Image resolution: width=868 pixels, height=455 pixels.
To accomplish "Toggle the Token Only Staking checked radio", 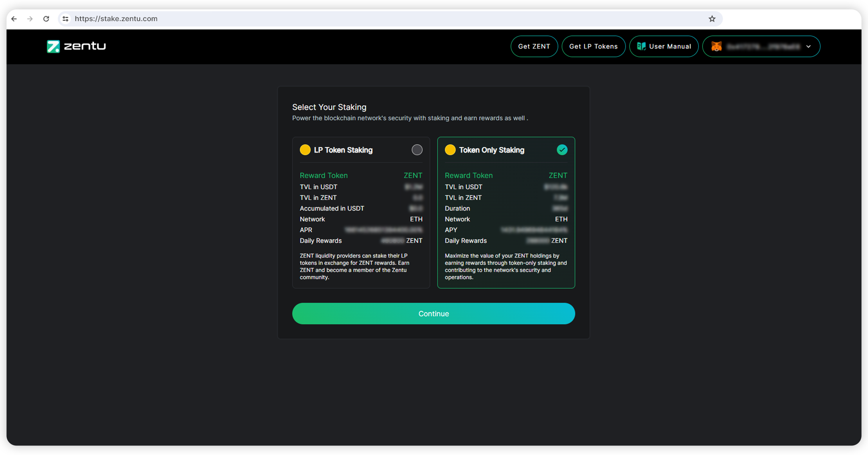I will (x=562, y=150).
